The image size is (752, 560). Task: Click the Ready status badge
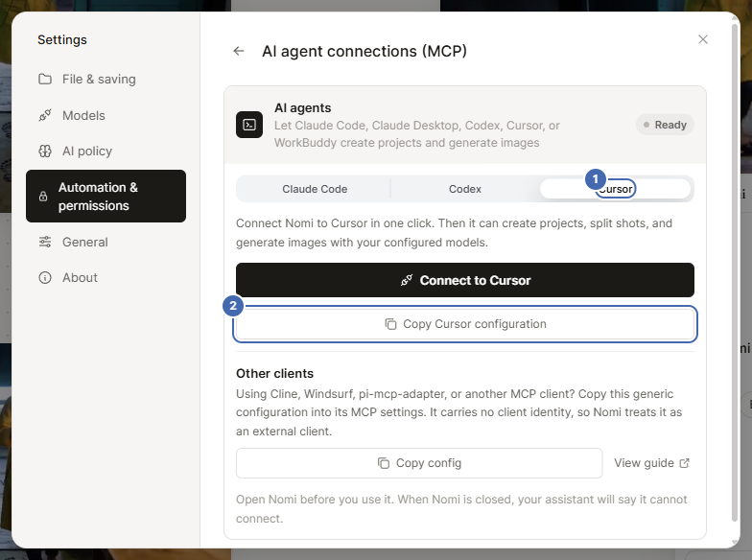pos(665,125)
